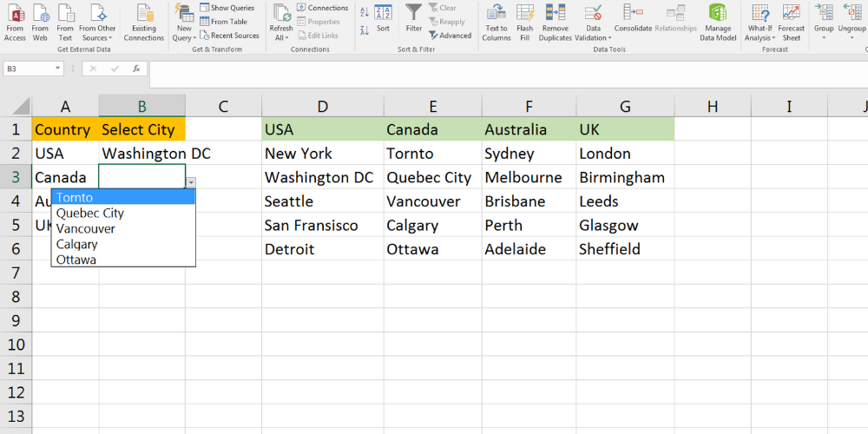Click the Select All corner triangle
This screenshot has width=868, height=434.
[x=21, y=106]
